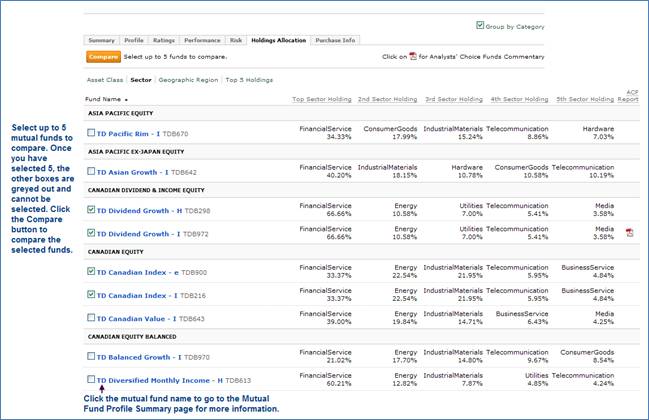The height and width of the screenshot is (420, 649).
Task: Check the TD Canadian Value - I checkbox
Action: pos(91,317)
